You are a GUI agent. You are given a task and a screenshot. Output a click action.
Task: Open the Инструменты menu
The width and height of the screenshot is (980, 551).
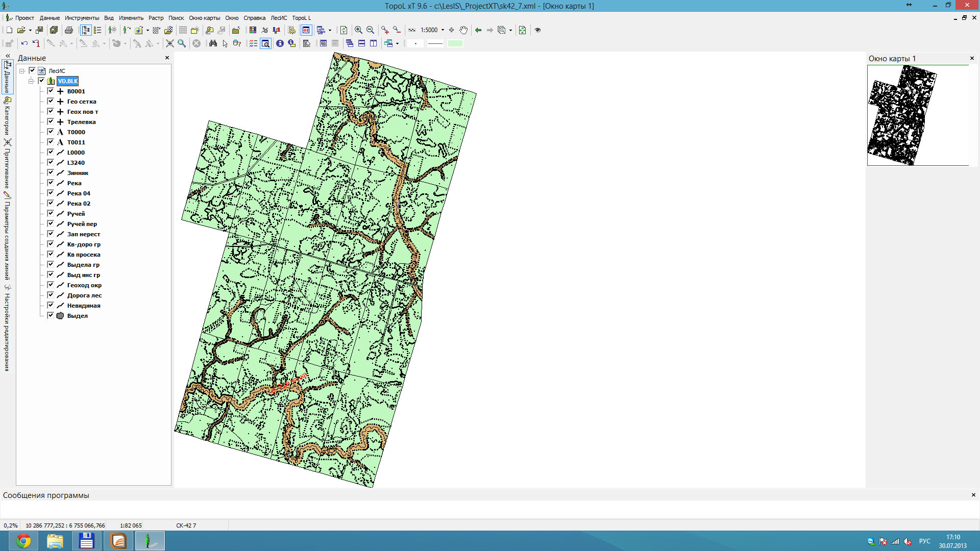point(82,18)
